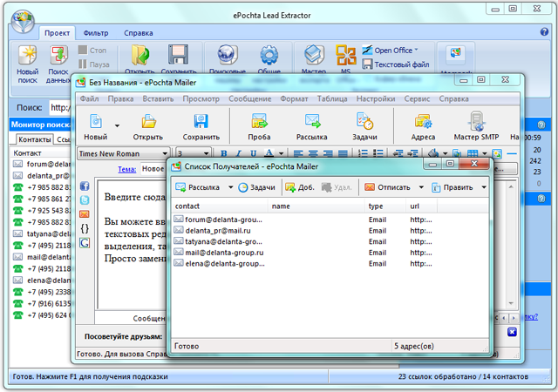The image size is (558, 392).
Task: Export to MS Office icon
Action: pos(345,55)
